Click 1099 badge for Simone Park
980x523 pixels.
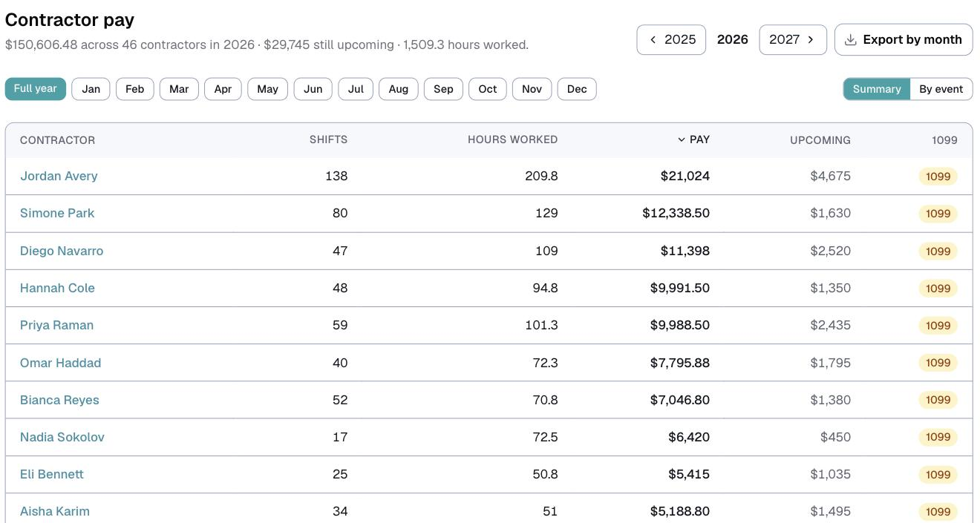938,214
